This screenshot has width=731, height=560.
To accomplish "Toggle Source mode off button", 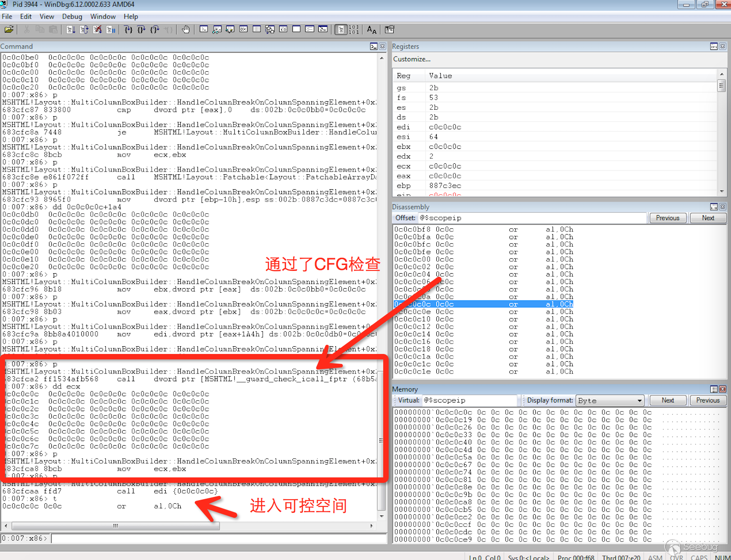I will pos(354,29).
